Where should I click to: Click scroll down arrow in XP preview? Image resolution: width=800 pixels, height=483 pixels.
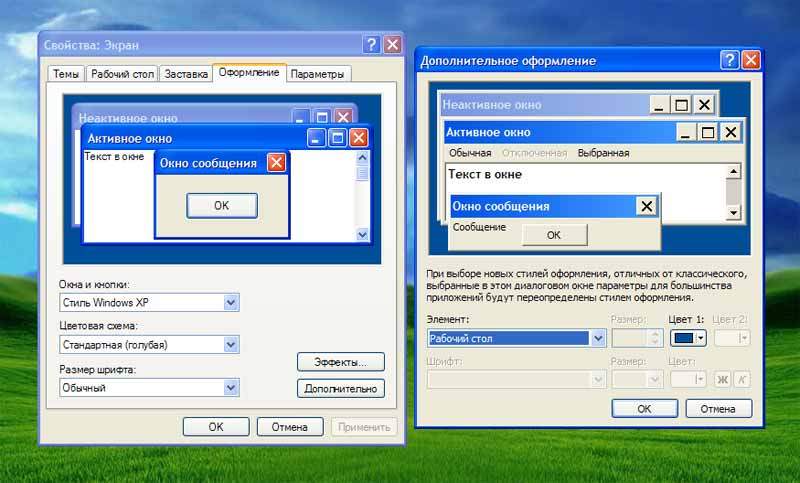pyautogui.click(x=362, y=235)
